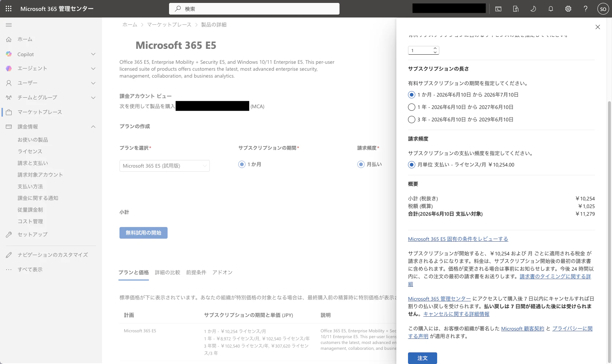Screen dimensions: 612x364
Task: Open Microsoft 365 E5 固有の条件 review link
Action: point(458,239)
